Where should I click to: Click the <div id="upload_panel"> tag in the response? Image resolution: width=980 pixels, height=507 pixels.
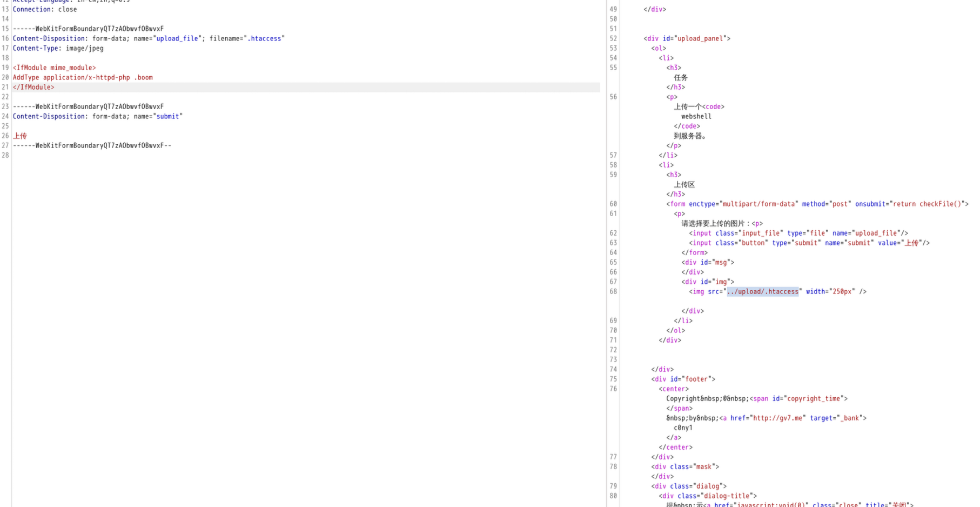pos(687,38)
